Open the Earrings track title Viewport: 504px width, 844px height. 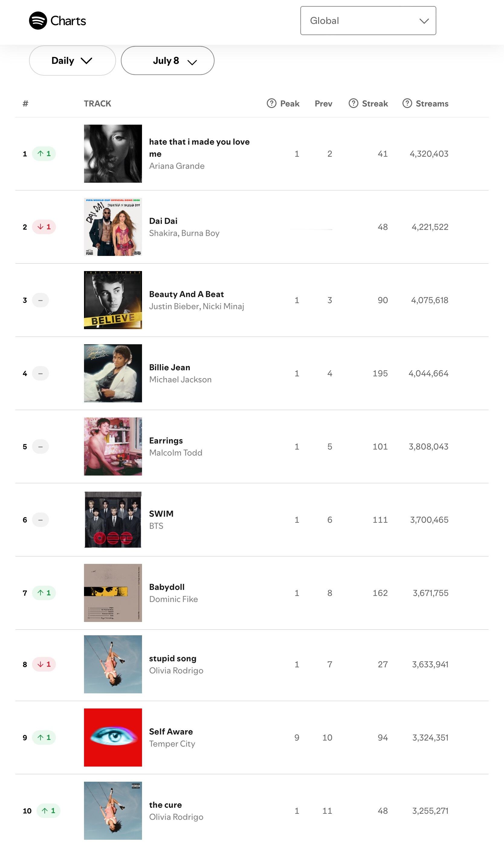[x=166, y=440]
